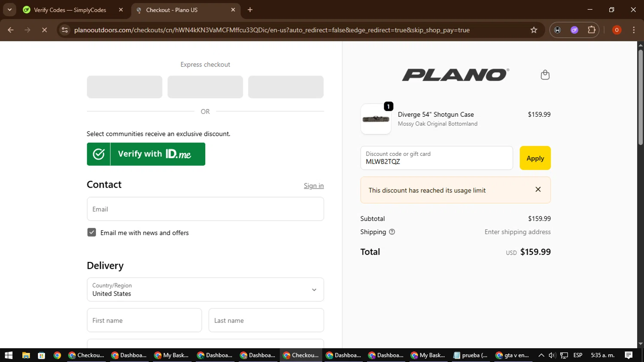
Task: Switch ESP input language indicator
Action: pyautogui.click(x=578, y=355)
